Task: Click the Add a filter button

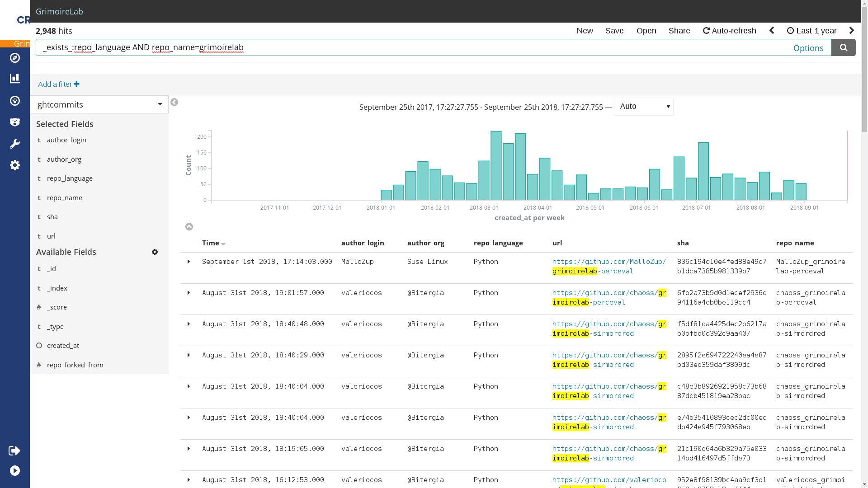Action: (x=58, y=84)
